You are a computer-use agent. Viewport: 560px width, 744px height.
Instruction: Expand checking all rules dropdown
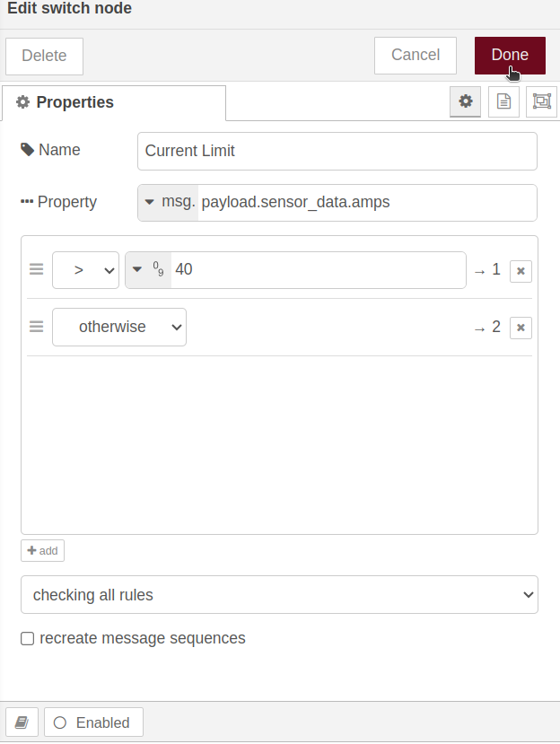coord(279,594)
